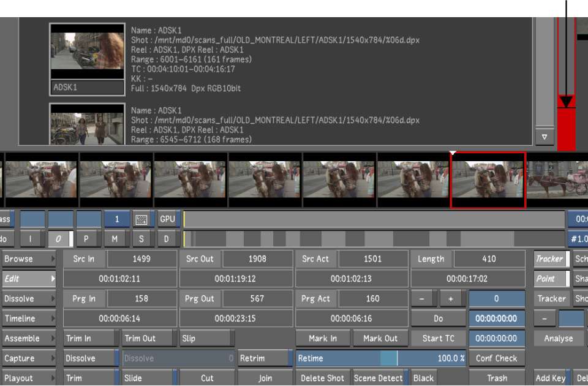This screenshot has height=386, width=588.
Task: Click the grid pattern icon next to GPU
Action: pos(141,219)
